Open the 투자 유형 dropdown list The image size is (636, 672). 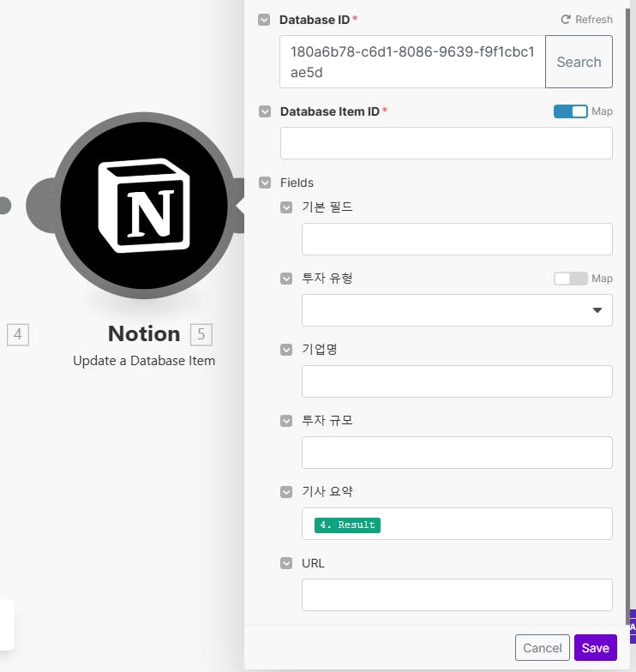tap(457, 310)
